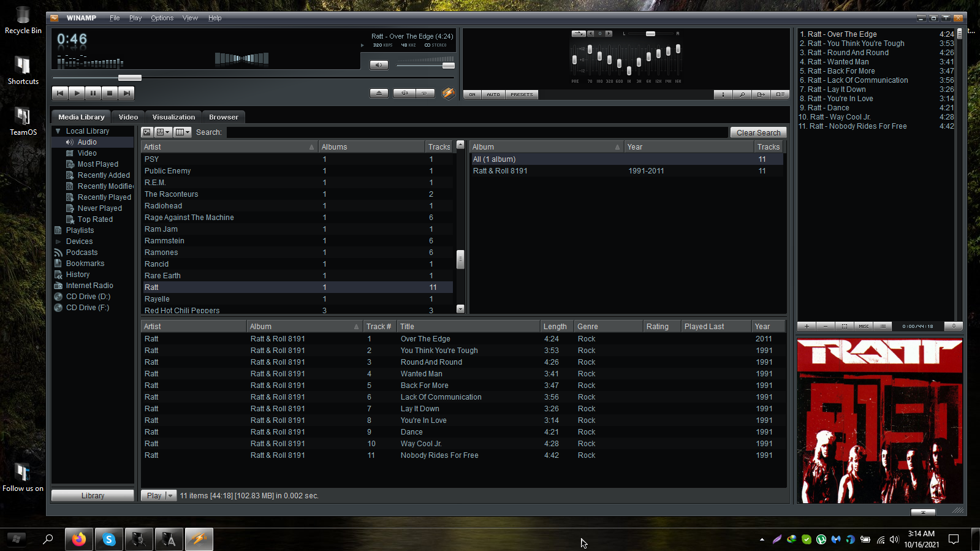980x551 pixels.
Task: Open equalizer PRESETS menu
Action: (522, 94)
